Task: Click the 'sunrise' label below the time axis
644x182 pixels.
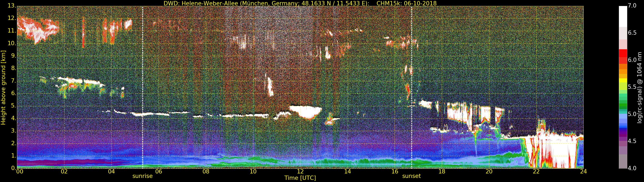Action: click(143, 176)
